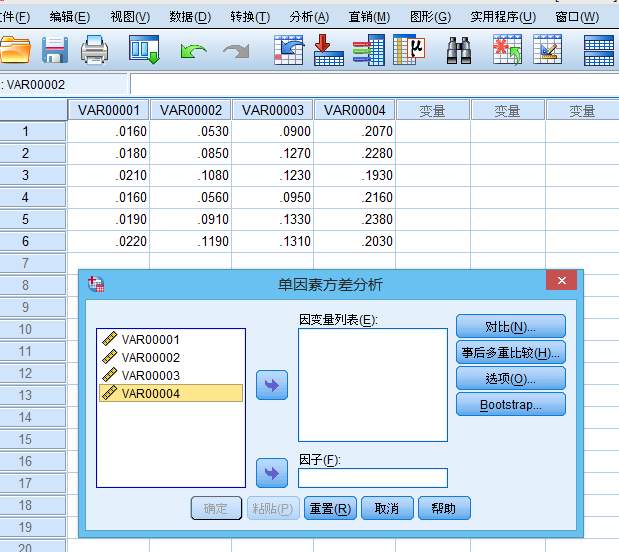
Task: Open the 转换(T) menu
Action: [x=250, y=17]
